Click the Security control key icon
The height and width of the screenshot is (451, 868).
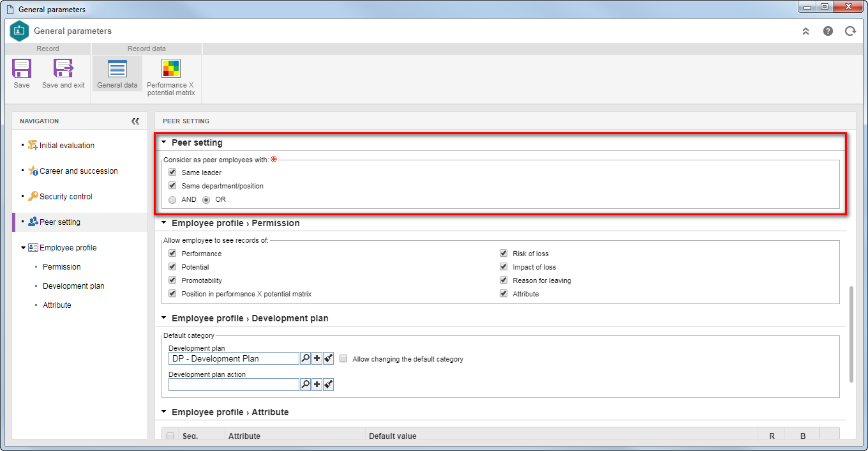point(33,196)
